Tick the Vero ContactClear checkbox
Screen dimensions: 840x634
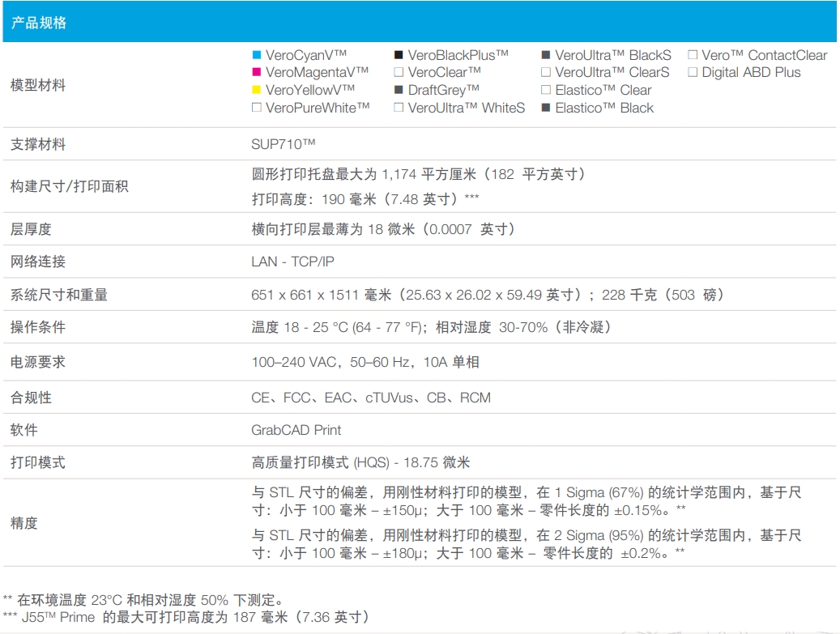pos(693,55)
